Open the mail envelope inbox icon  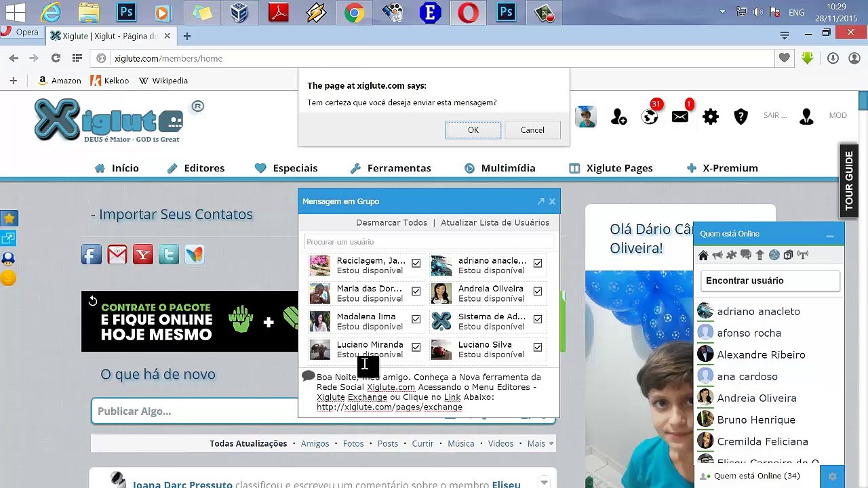point(679,117)
